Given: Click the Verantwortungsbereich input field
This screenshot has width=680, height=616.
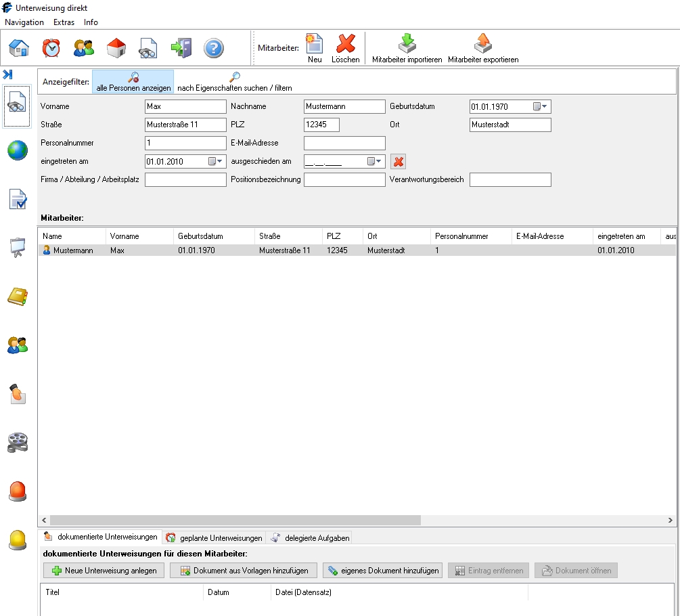Looking at the screenshot, I should [510, 179].
